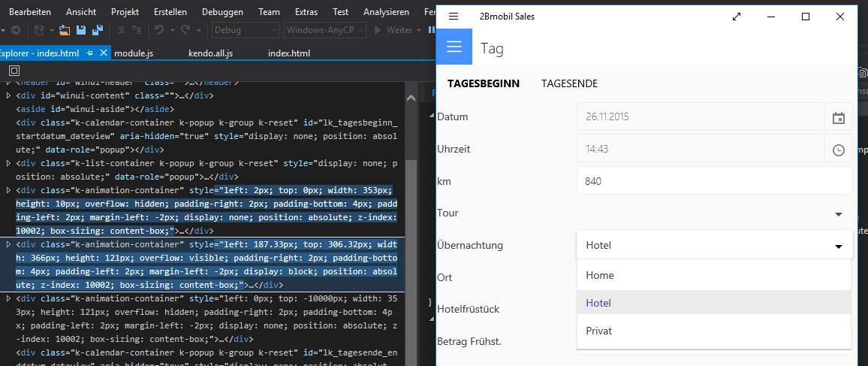868x366 pixels.
Task: Toggle pin on the Explorer index.html tab
Action: (90, 53)
